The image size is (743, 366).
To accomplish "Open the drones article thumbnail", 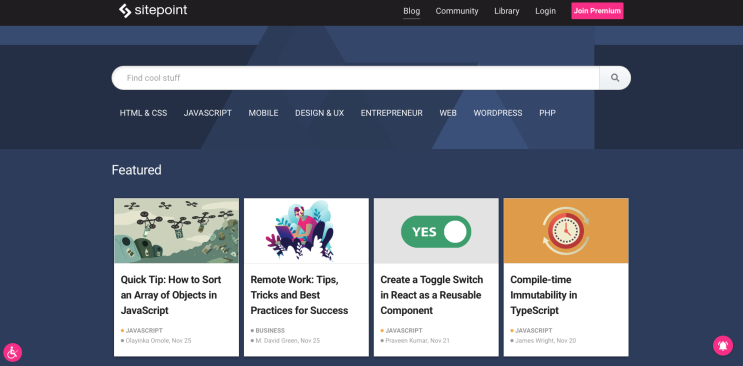I will (x=176, y=230).
